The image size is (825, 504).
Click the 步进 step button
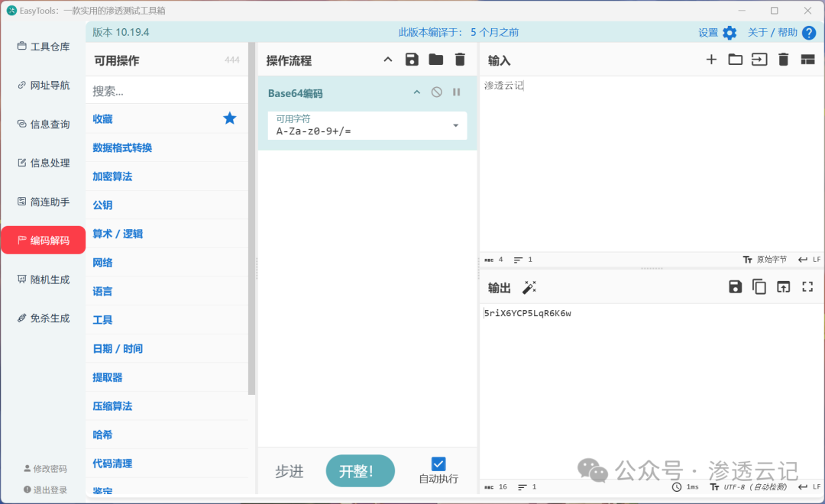coord(290,471)
